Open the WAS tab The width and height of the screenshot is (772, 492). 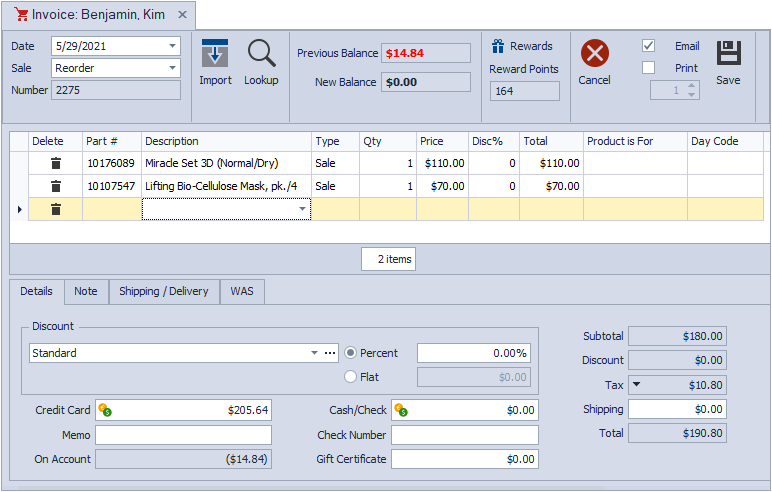[242, 291]
